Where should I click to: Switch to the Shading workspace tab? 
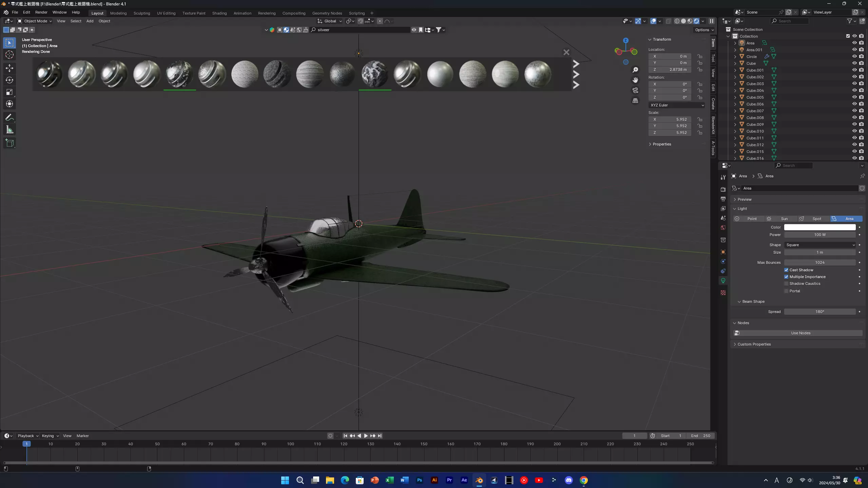coord(219,13)
